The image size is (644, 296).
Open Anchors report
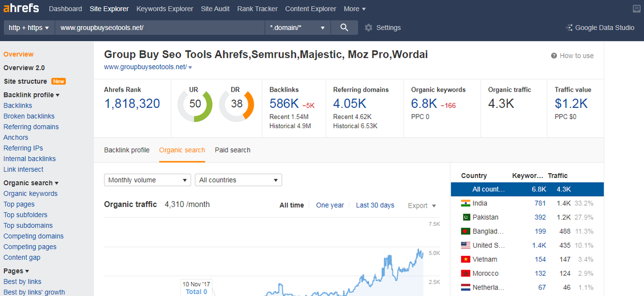click(16, 138)
